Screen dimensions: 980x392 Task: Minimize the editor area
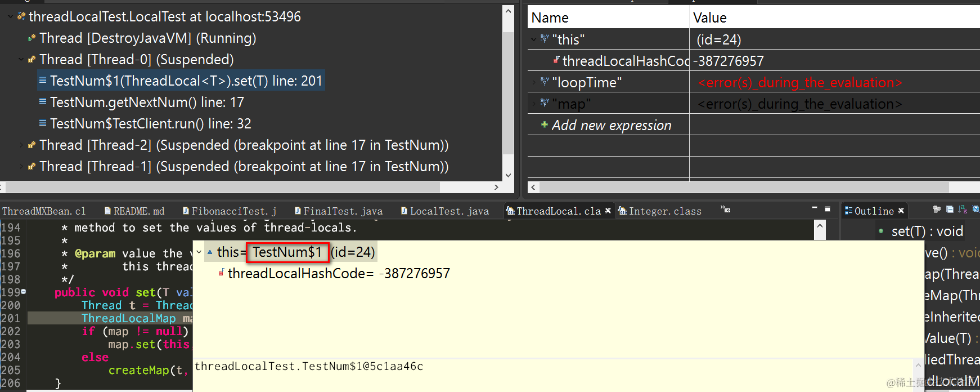pyautogui.click(x=815, y=208)
